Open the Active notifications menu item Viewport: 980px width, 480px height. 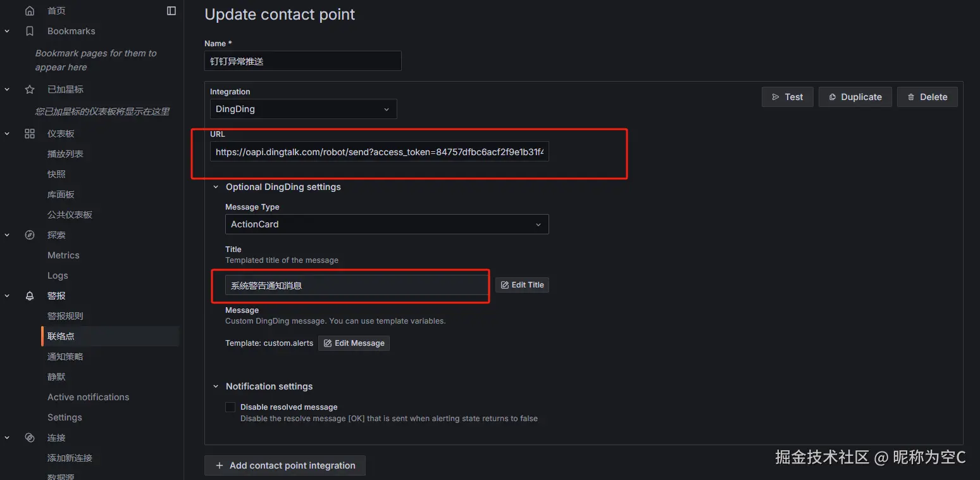point(88,397)
